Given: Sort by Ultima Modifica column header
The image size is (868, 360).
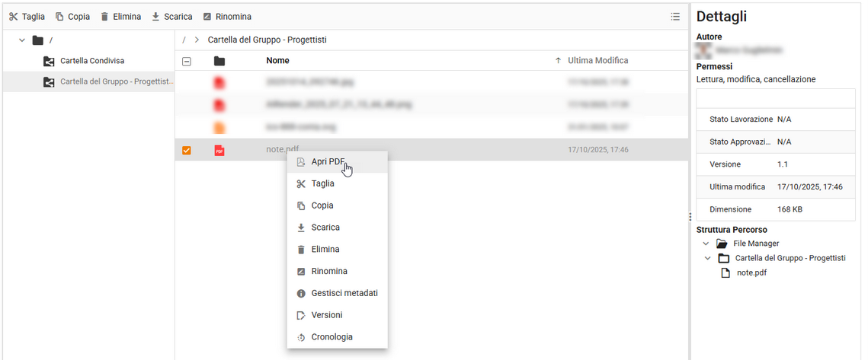Looking at the screenshot, I should pyautogui.click(x=598, y=61).
